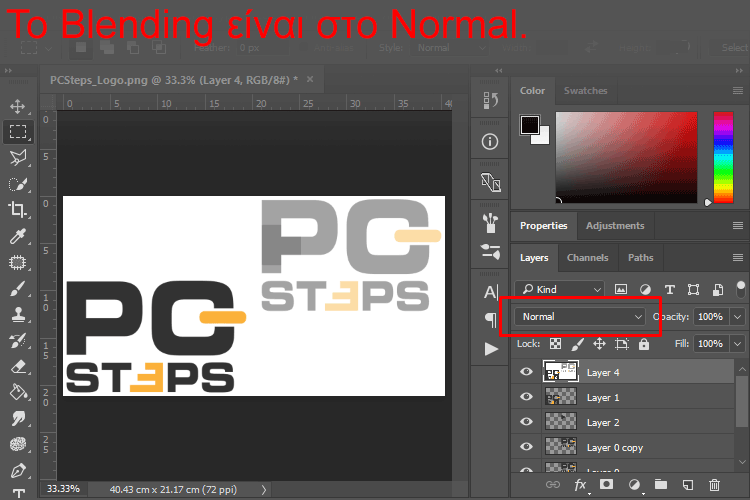750x500 pixels.
Task: Toggle smart object layer filter
Action: 718,289
